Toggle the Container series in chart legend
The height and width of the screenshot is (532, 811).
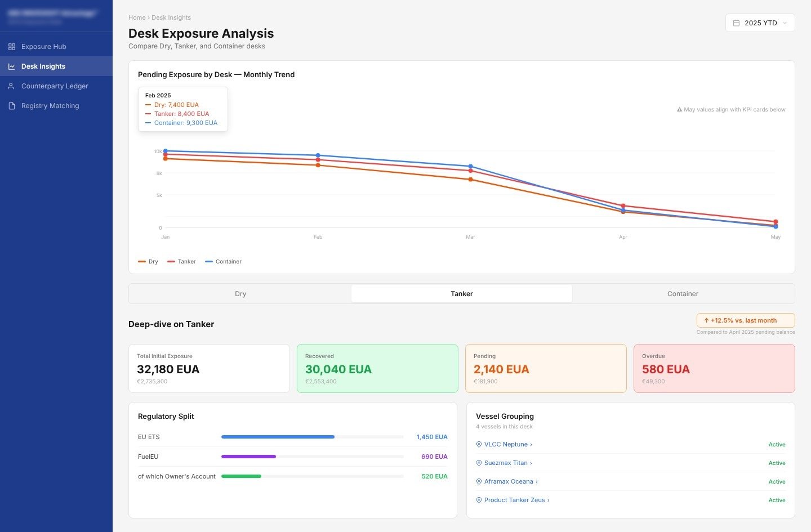tap(223, 262)
